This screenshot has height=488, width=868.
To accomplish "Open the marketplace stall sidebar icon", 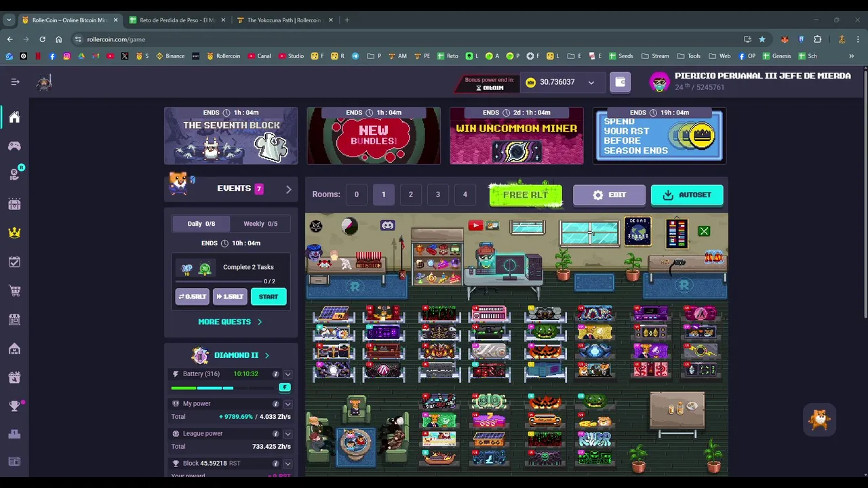I will tap(14, 319).
